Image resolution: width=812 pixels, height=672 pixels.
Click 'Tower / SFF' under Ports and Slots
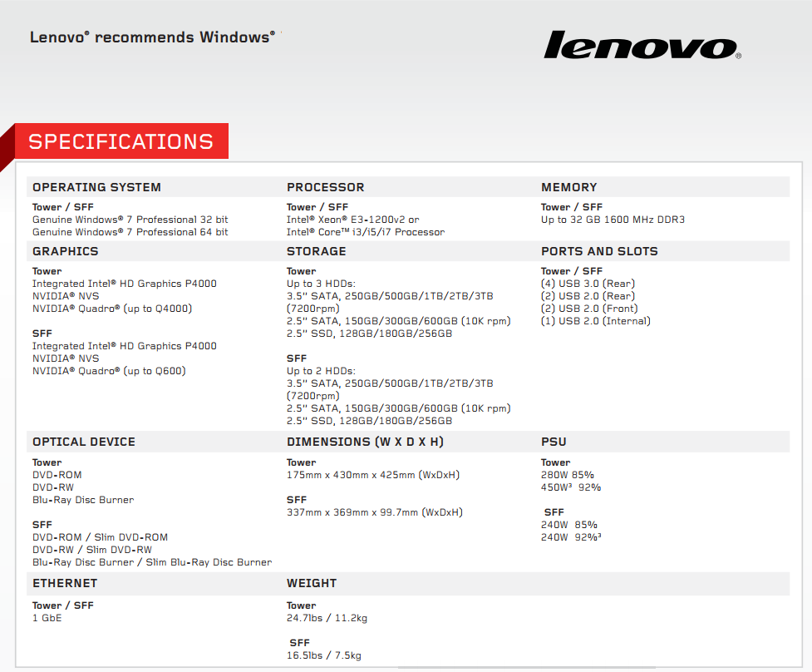click(x=571, y=271)
